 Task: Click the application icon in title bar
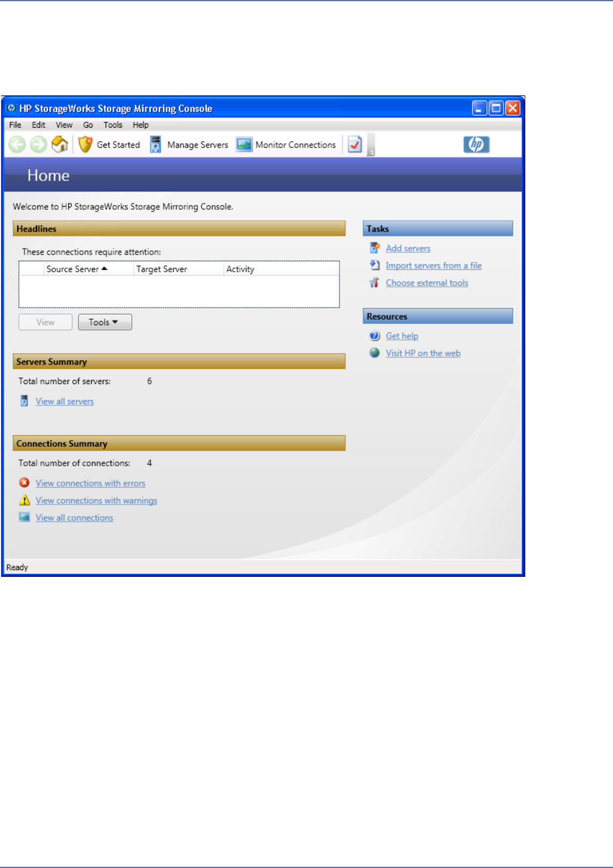click(11, 108)
